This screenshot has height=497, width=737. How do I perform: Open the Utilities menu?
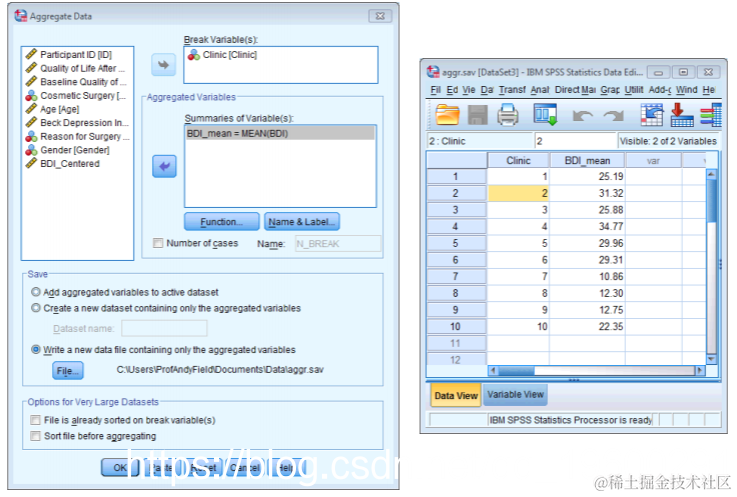(634, 89)
